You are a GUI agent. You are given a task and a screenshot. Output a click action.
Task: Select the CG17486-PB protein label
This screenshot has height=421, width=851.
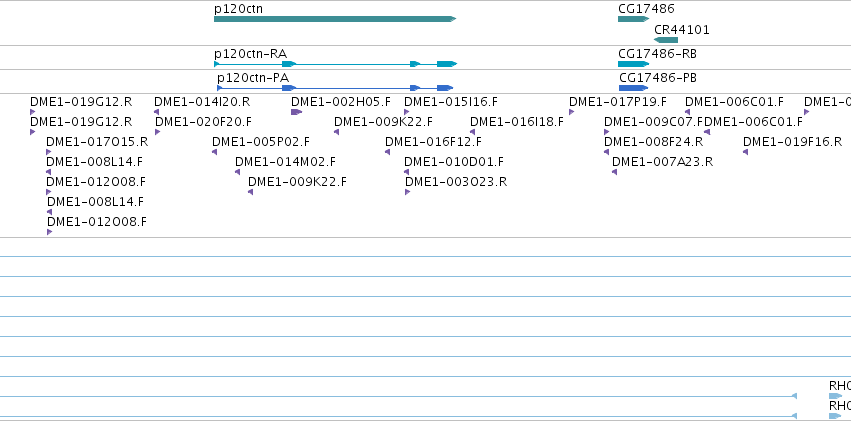pos(658,78)
